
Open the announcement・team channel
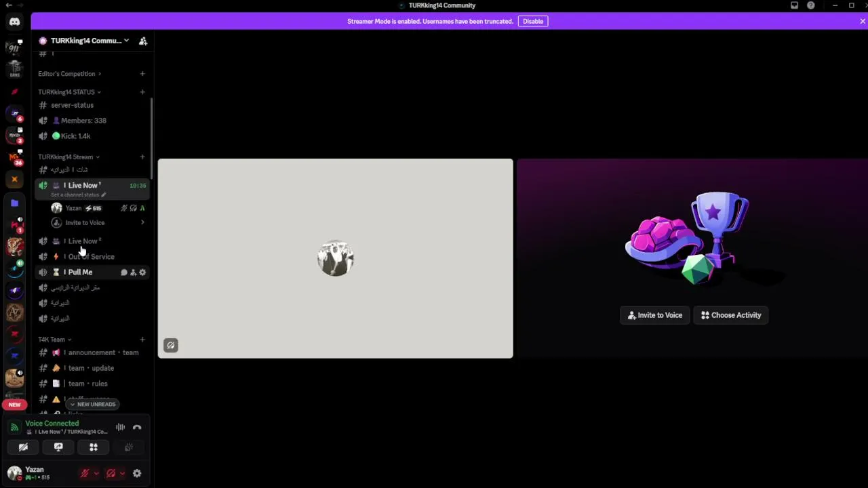92,352
